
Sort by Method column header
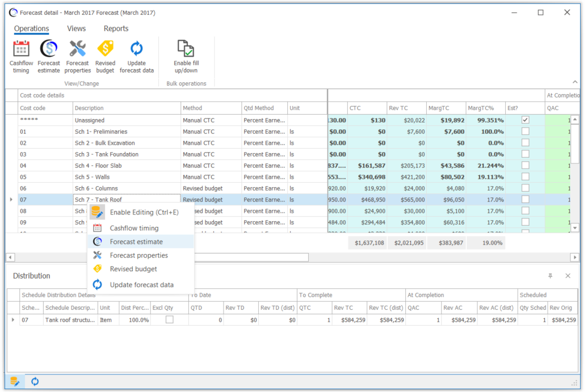click(x=211, y=108)
